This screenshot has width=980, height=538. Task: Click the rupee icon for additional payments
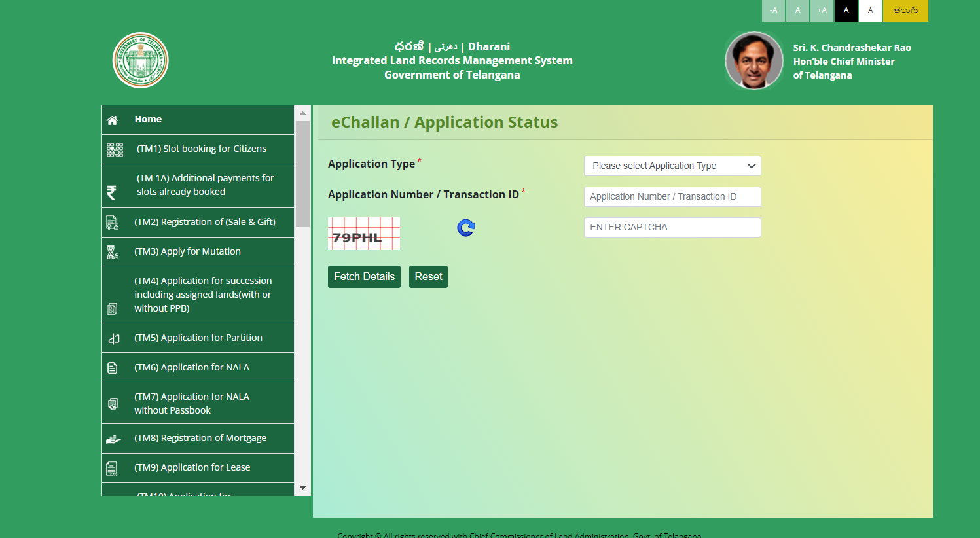(111, 192)
